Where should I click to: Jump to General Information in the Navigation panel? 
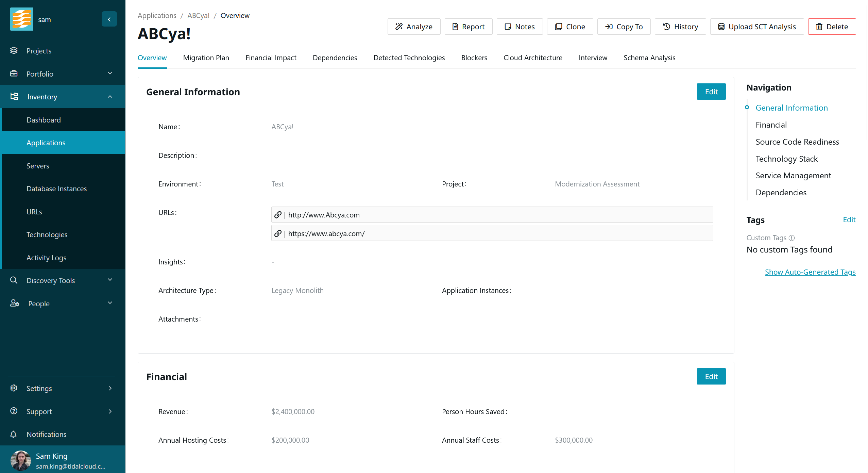(792, 108)
